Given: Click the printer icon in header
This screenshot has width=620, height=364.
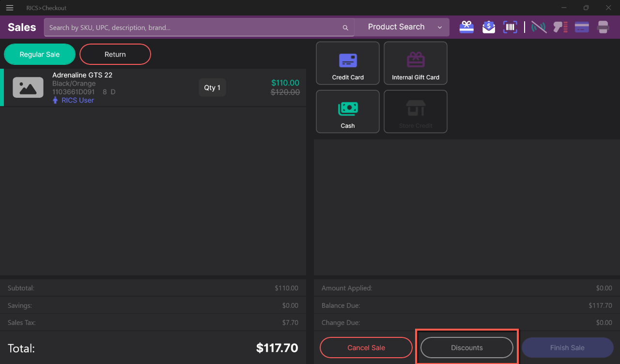Looking at the screenshot, I should coord(603,27).
